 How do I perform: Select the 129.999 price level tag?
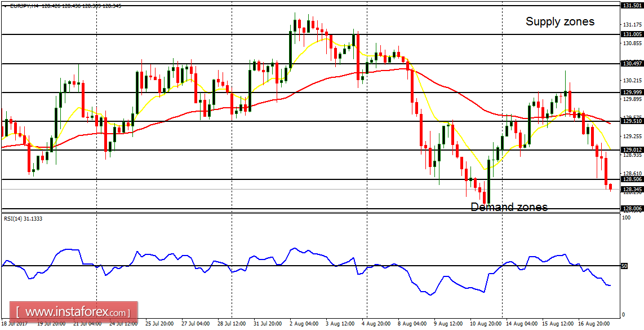point(630,91)
